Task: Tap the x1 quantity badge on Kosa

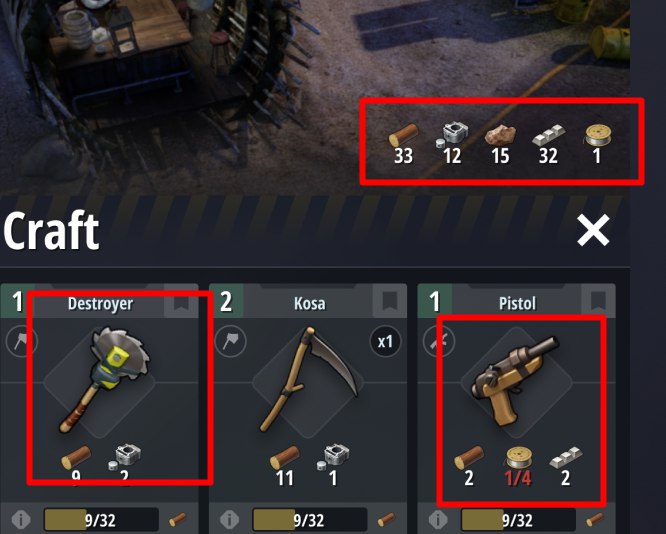Action: (385, 342)
